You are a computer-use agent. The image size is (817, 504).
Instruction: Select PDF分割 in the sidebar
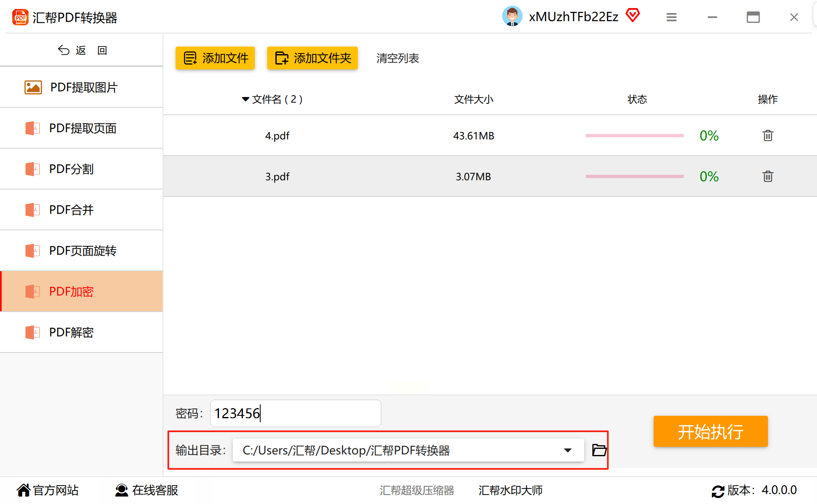pos(82,169)
